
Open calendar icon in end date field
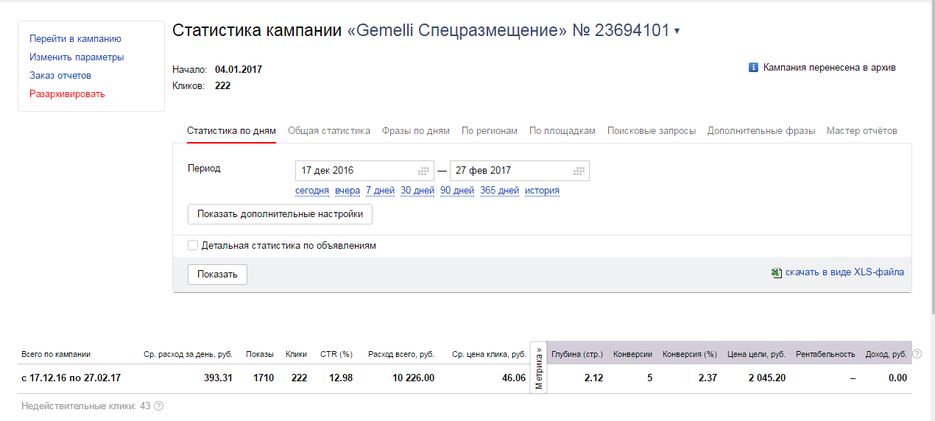click(x=578, y=171)
